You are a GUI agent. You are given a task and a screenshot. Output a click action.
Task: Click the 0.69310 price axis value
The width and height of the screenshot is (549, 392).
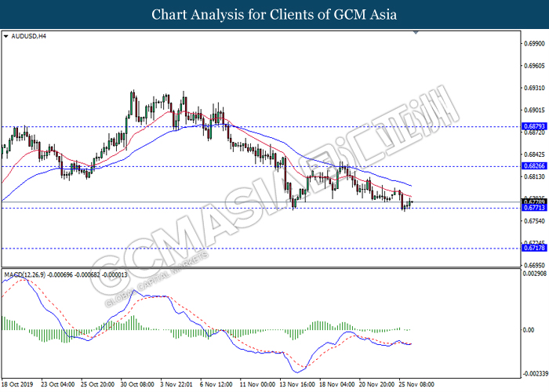pyautogui.click(x=534, y=88)
